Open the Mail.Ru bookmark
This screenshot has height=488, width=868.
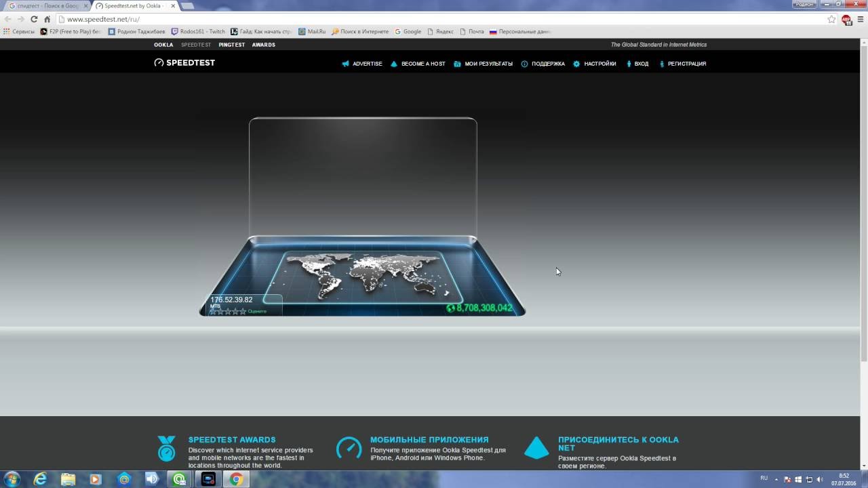tap(312, 31)
